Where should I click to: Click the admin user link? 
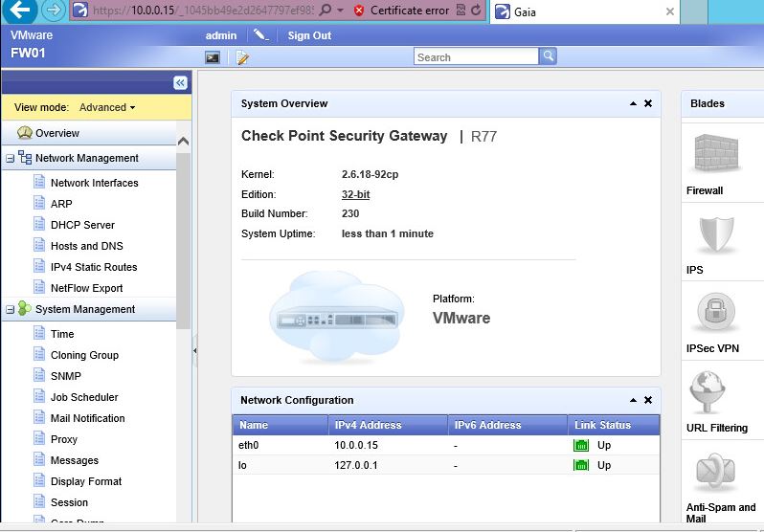coord(221,35)
